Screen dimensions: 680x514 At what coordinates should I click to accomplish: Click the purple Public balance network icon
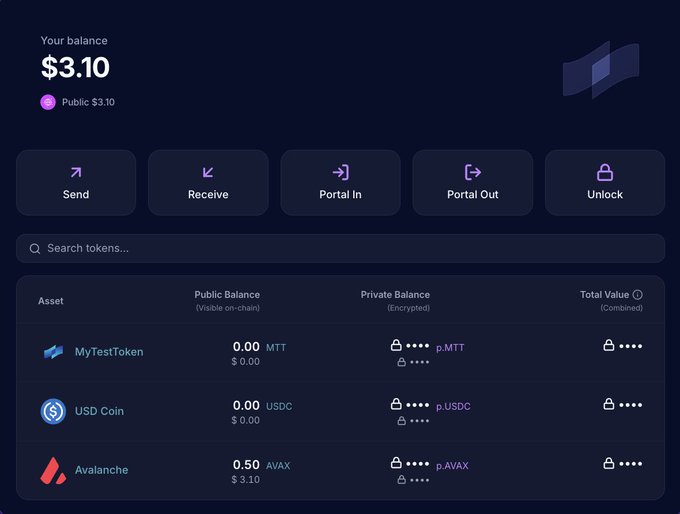coord(48,102)
